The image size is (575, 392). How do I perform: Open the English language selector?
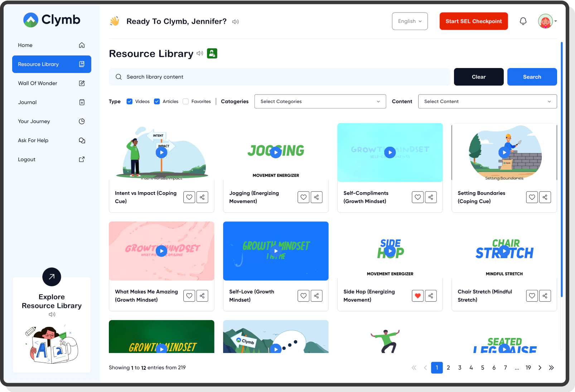tap(410, 21)
